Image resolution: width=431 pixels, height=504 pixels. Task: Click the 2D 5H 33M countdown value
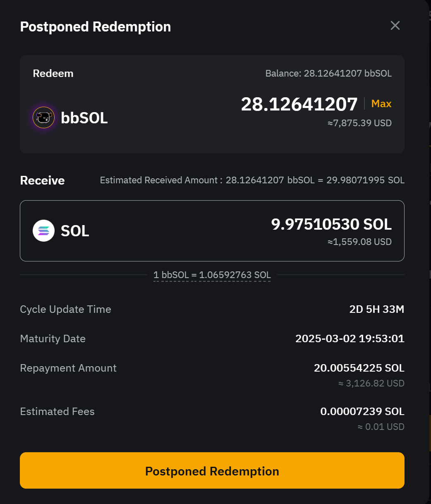[376, 310]
